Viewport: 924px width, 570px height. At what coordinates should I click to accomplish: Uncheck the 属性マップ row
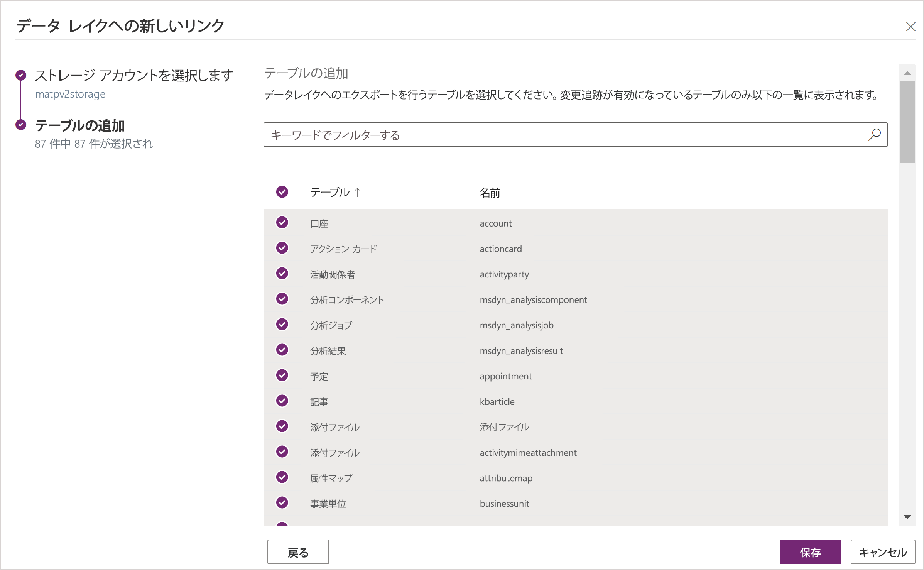(282, 477)
